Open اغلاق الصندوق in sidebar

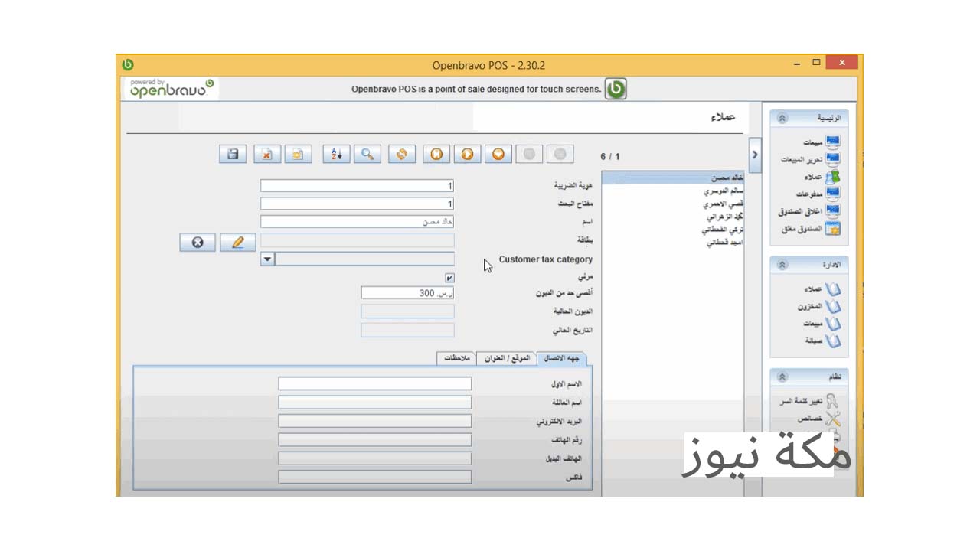(809, 210)
